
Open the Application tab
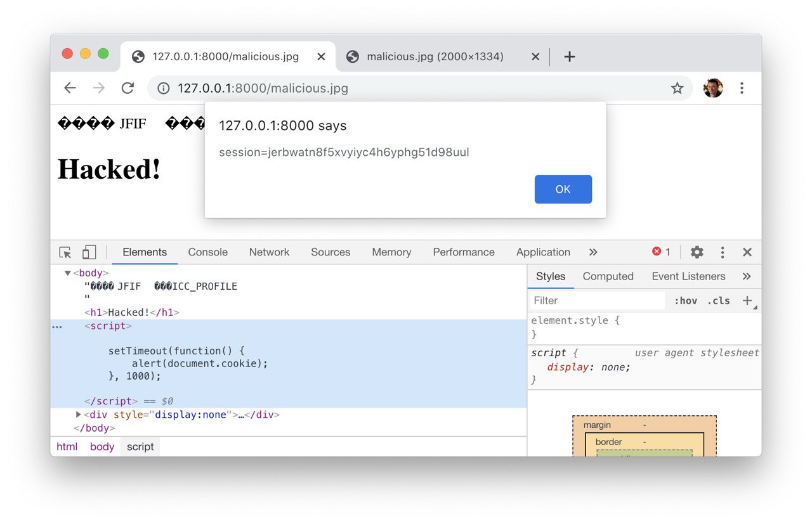(543, 252)
